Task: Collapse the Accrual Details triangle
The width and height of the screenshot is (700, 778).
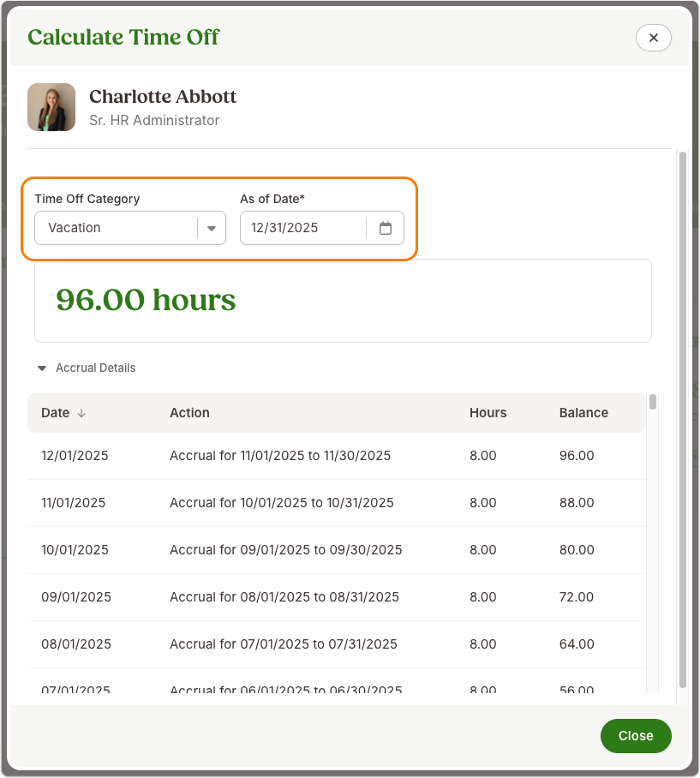Action: [x=42, y=368]
